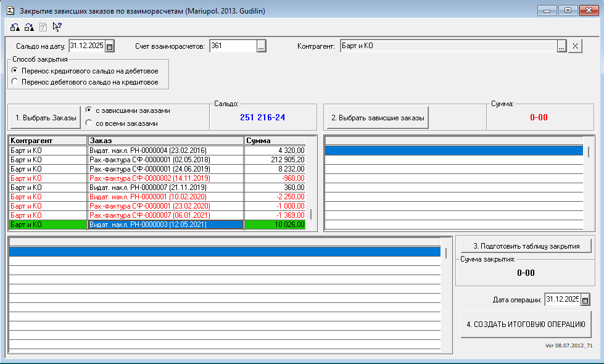Click 4. СОЗДАТЬ ИТОГОВУЮ ОПЕРАЦИЮ button
The height and width of the screenshot is (364, 604).
(x=526, y=324)
